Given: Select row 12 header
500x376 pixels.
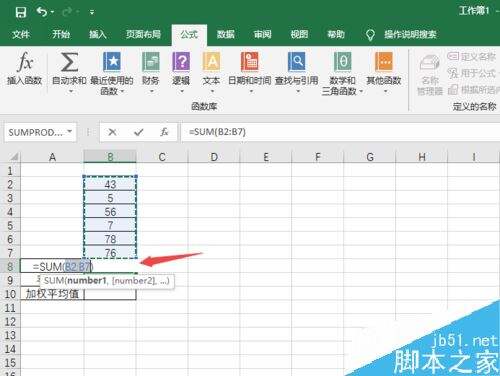Looking at the screenshot, I should [x=10, y=322].
